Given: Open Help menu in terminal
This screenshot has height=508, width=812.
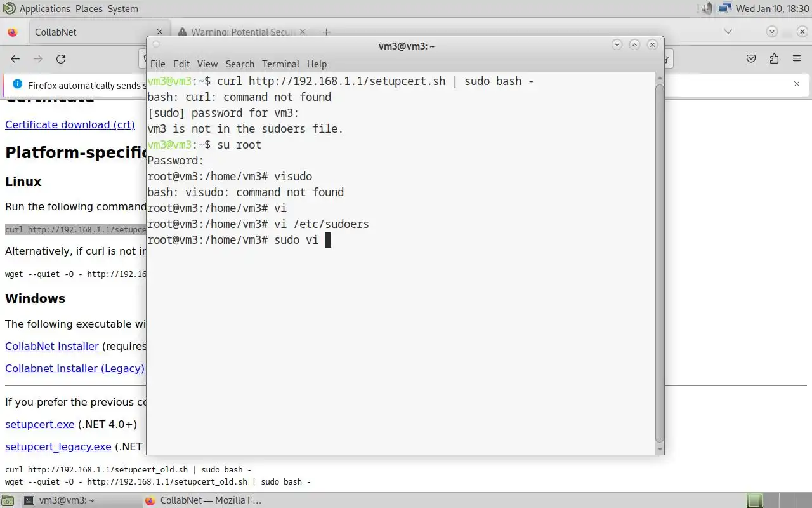Looking at the screenshot, I should click(317, 63).
